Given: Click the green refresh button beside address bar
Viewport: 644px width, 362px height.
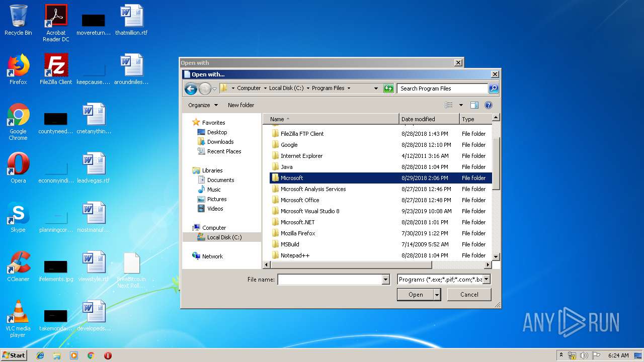Looking at the screenshot, I should 388,88.
